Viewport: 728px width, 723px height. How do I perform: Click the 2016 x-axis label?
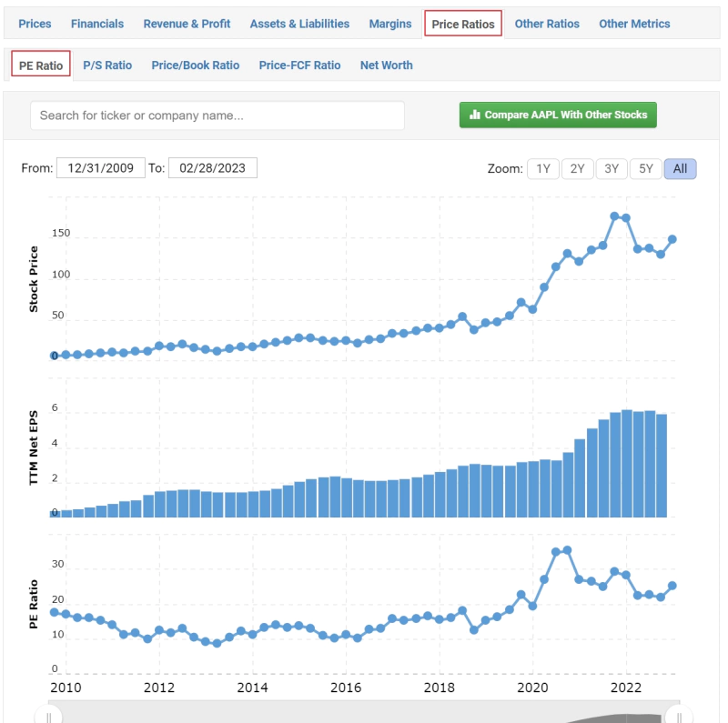coord(346,688)
